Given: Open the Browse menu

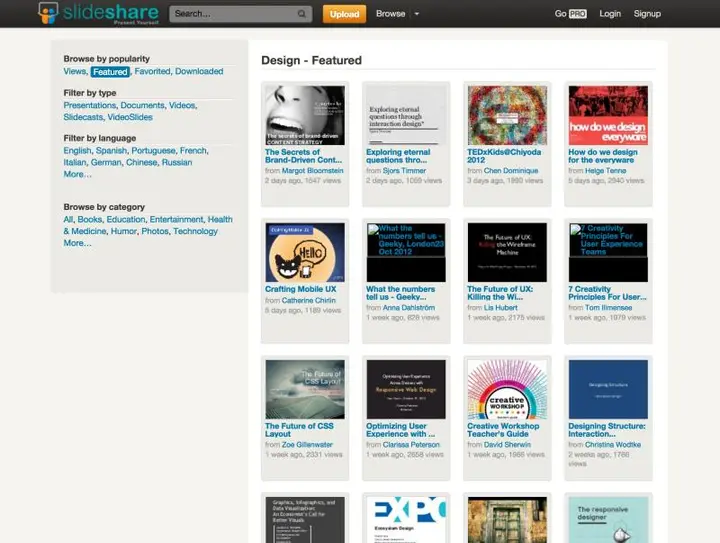Looking at the screenshot, I should click(390, 14).
